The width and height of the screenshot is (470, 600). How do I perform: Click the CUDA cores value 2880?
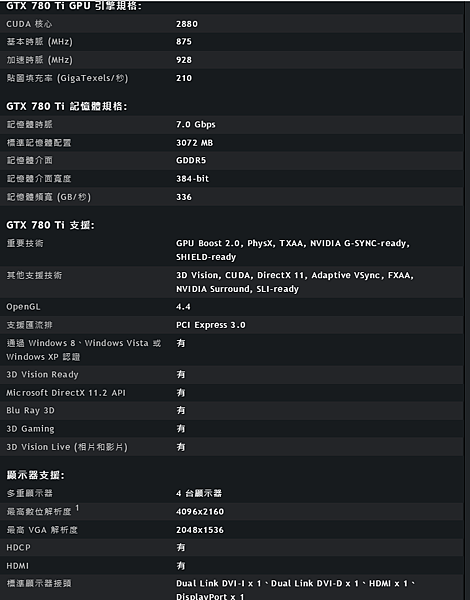pyautogui.click(x=187, y=24)
